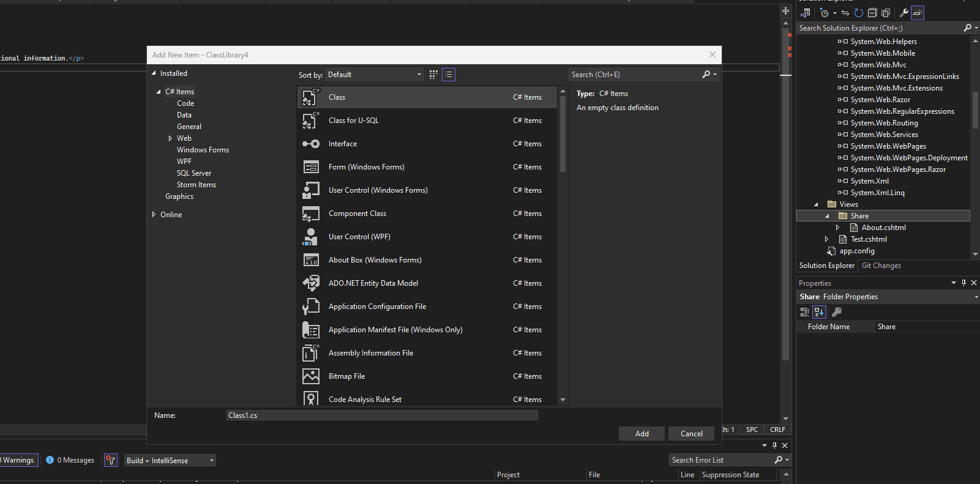Click the magnifier in the dialog search box

tap(706, 75)
